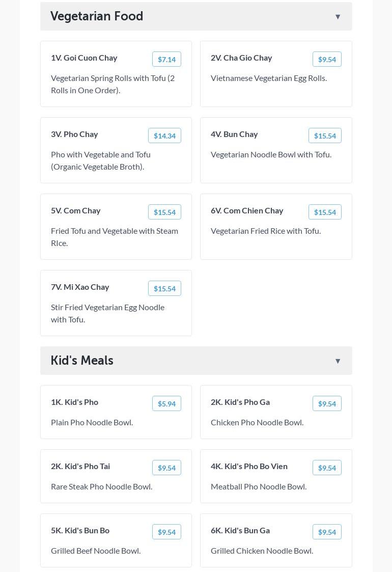Click Vegetarian Fried Rice with Tofu description
The height and width of the screenshot is (572, 392).
[266, 231]
